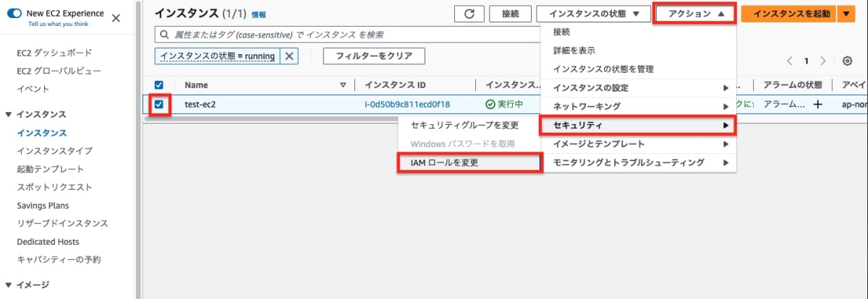Viewport: 868px width, 299px height.
Task: Click the 接続 toolbar button
Action: click(510, 14)
